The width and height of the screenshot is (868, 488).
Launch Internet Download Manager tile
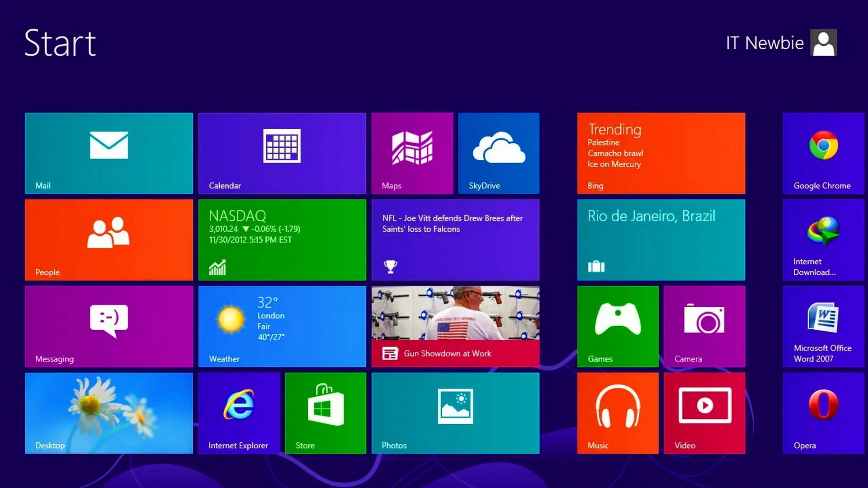point(824,240)
